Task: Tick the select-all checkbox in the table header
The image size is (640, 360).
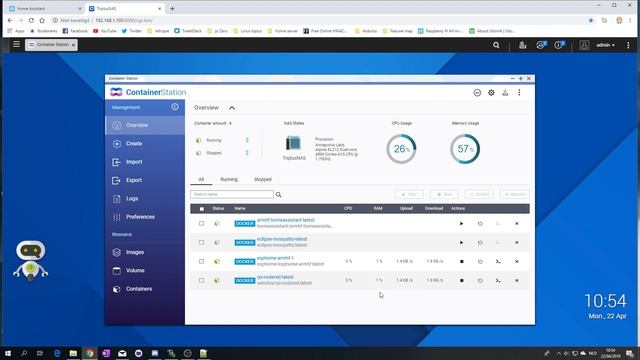Action: pos(202,209)
